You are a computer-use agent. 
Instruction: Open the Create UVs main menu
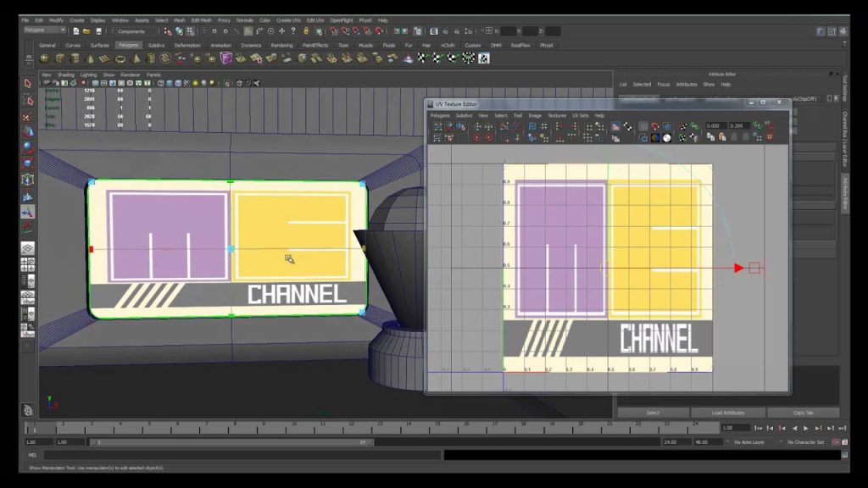[x=288, y=20]
